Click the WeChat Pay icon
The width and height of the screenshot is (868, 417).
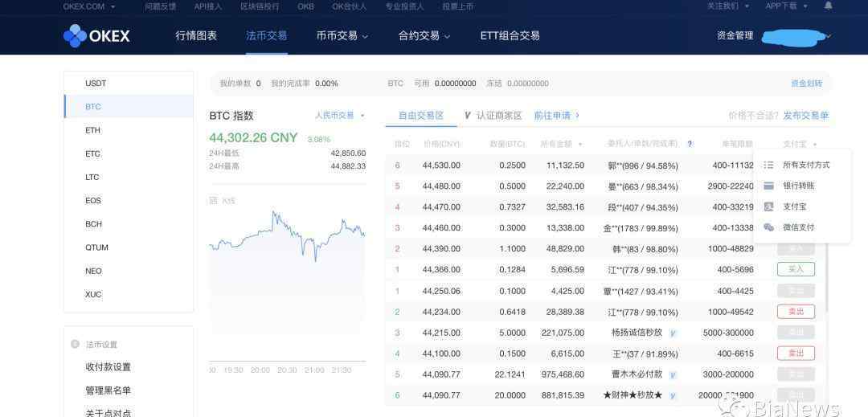pyautogui.click(x=768, y=227)
